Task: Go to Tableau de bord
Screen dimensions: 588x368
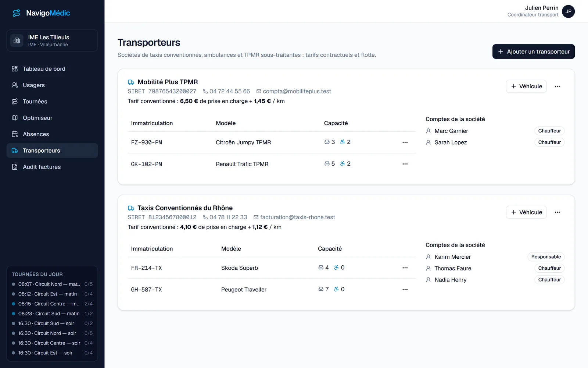Action: (x=52, y=69)
